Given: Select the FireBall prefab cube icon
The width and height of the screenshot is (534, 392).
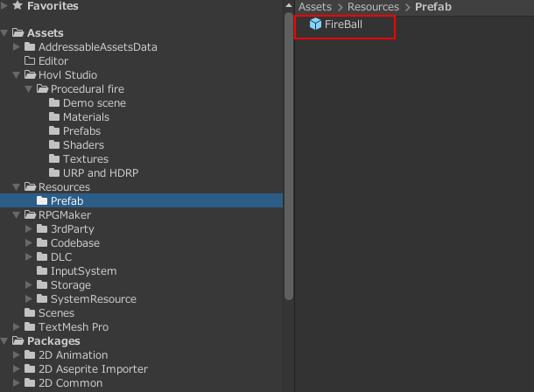Looking at the screenshot, I should point(315,24).
